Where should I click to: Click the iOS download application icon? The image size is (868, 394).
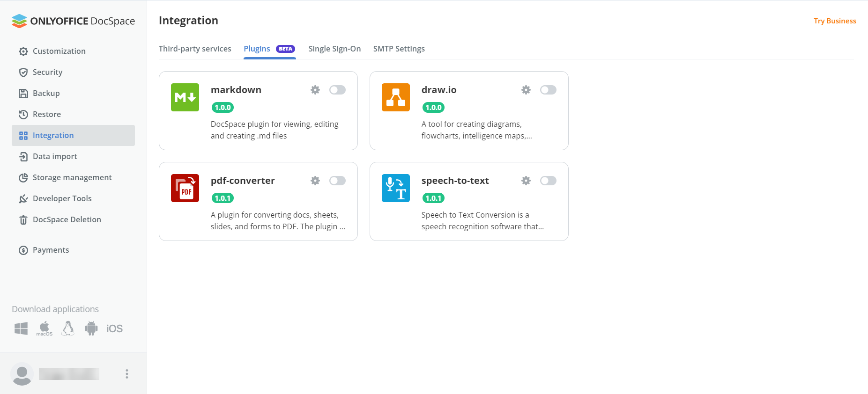click(x=114, y=328)
